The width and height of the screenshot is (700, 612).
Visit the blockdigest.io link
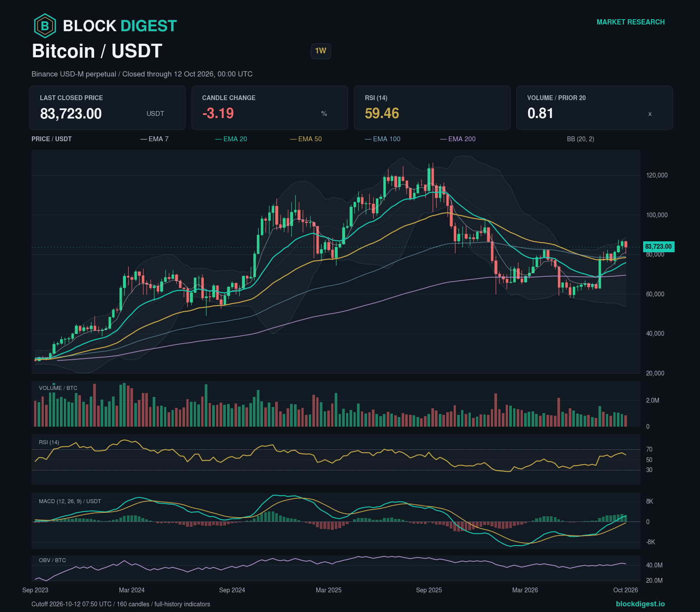(640, 604)
